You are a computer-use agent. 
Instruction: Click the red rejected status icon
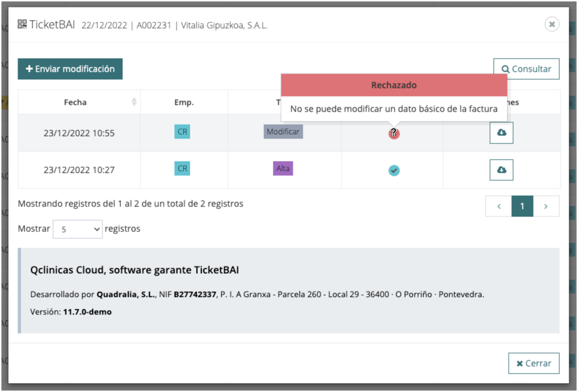394,134
